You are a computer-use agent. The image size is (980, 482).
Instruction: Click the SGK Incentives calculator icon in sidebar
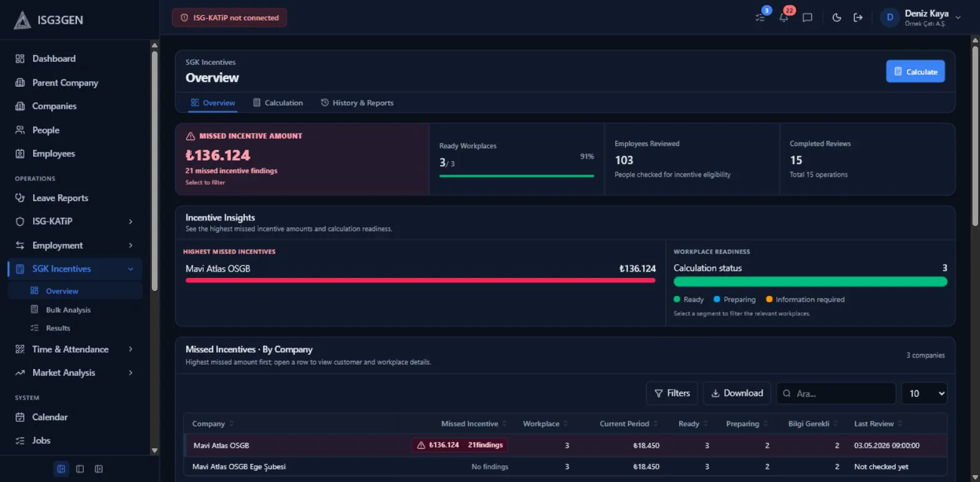20,269
